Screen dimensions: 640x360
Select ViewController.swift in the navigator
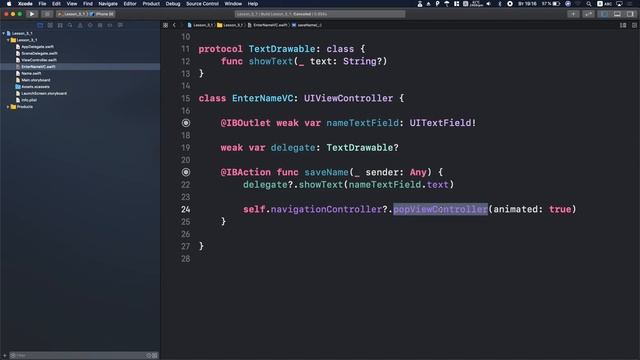[x=39, y=60]
